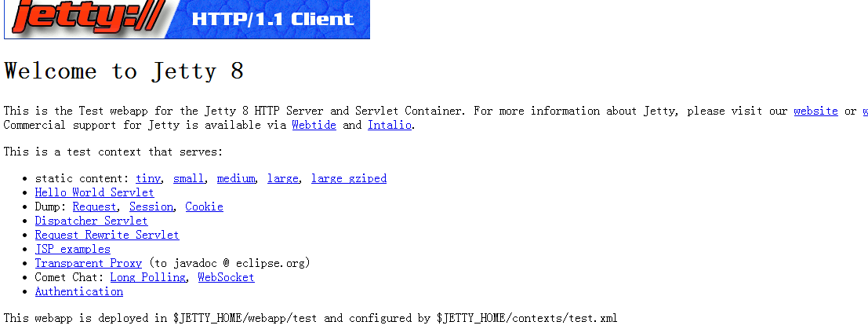Visit the Webtide support link
This screenshot has height=329, width=868.
tap(314, 125)
